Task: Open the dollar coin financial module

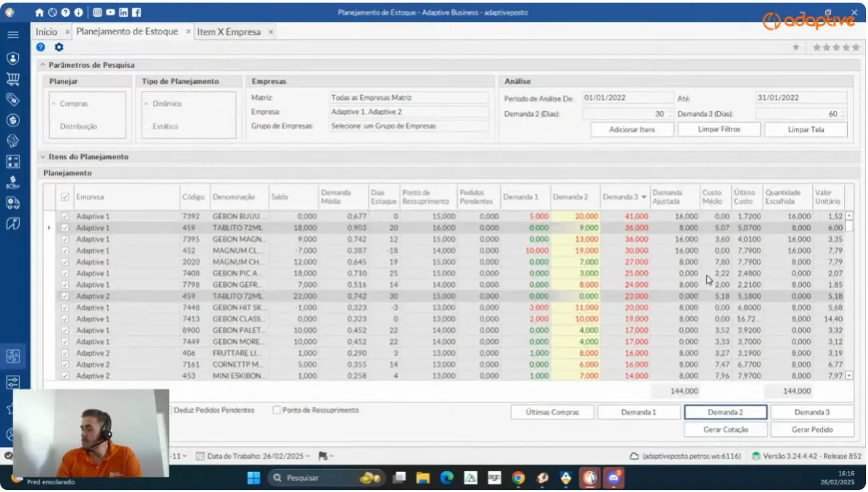Action: click(13, 120)
